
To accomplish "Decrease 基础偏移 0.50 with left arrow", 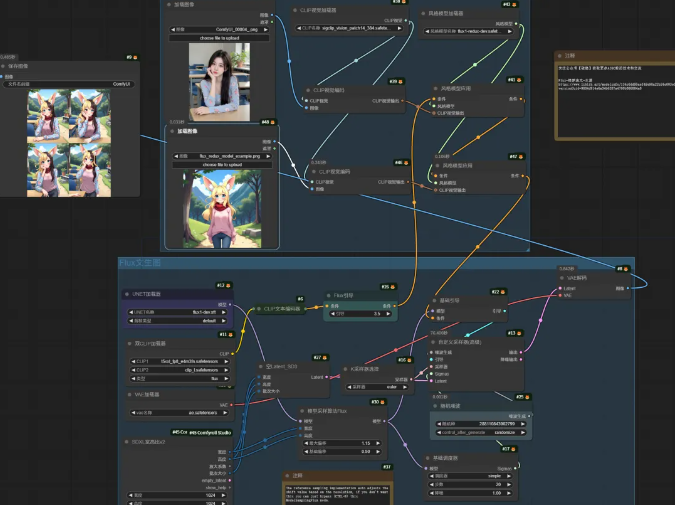I will 307,452.
